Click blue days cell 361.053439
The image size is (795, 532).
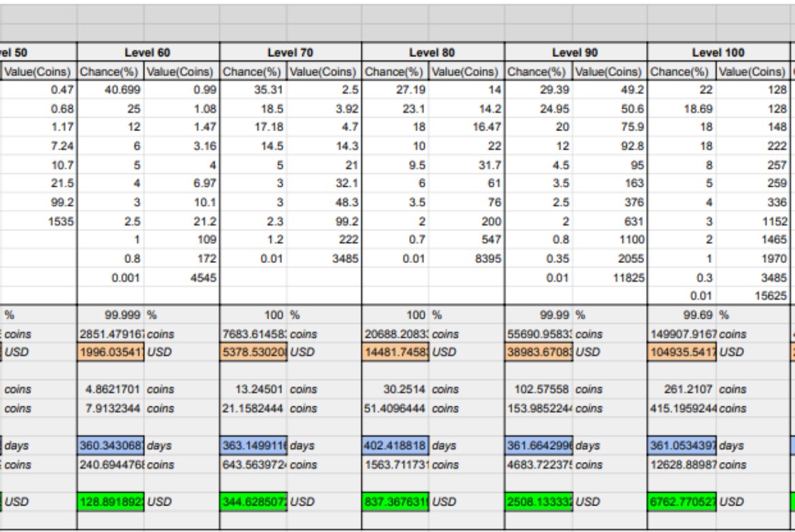(x=682, y=445)
